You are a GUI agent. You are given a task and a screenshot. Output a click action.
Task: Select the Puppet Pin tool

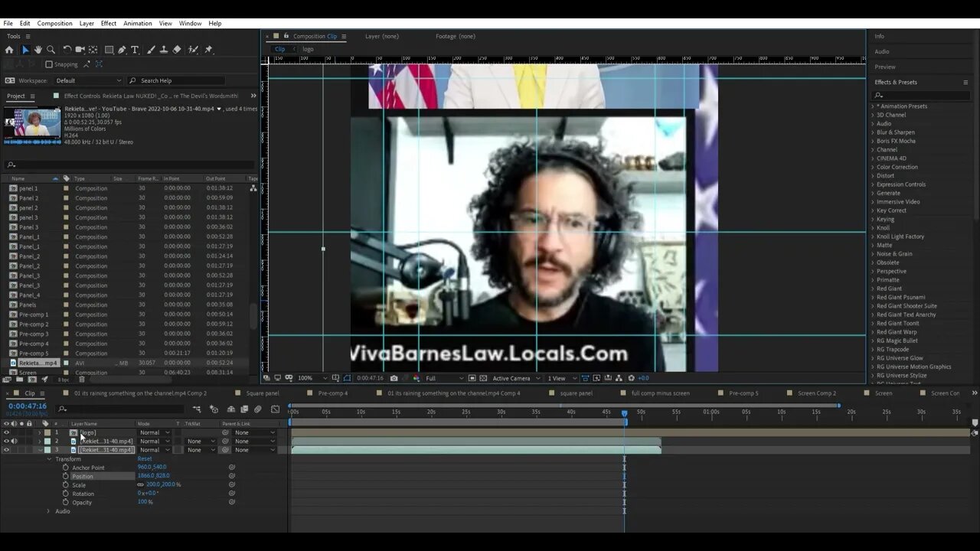208,50
